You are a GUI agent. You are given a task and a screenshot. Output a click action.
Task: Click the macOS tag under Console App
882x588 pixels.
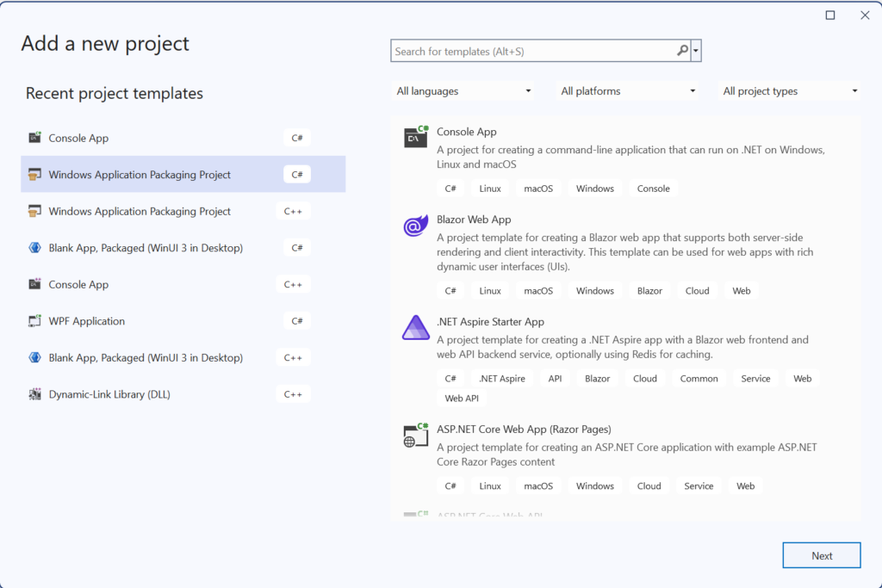[538, 189]
